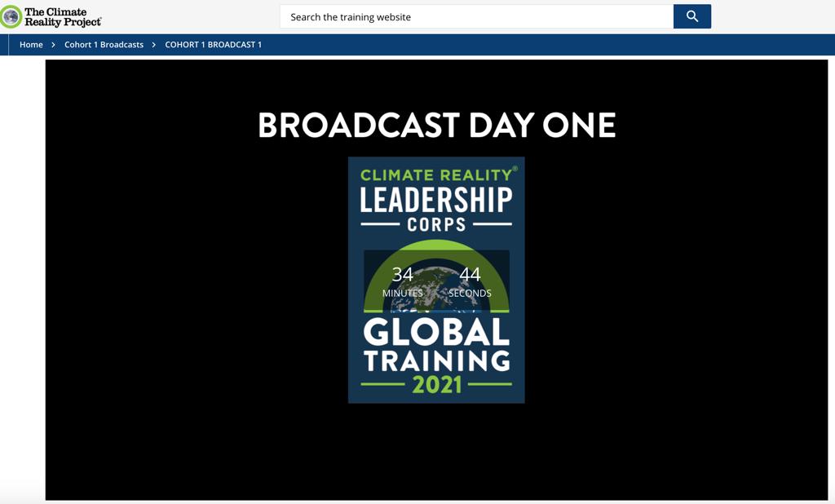Image resolution: width=835 pixels, height=504 pixels.
Task: Click the 44 seconds countdown value
Action: (470, 274)
